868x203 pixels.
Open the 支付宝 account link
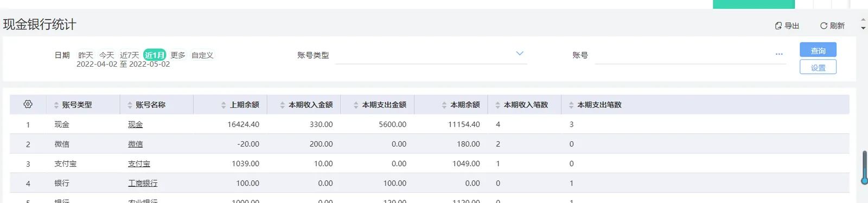click(x=139, y=163)
